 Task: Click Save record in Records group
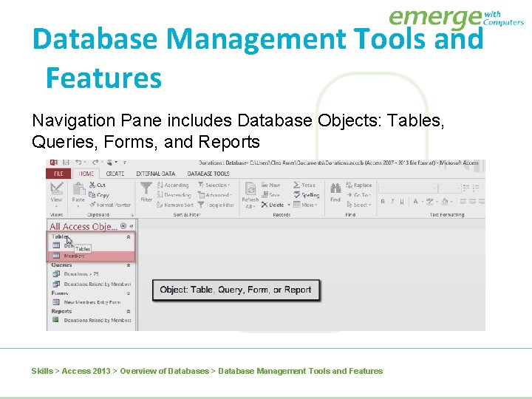[x=270, y=195]
